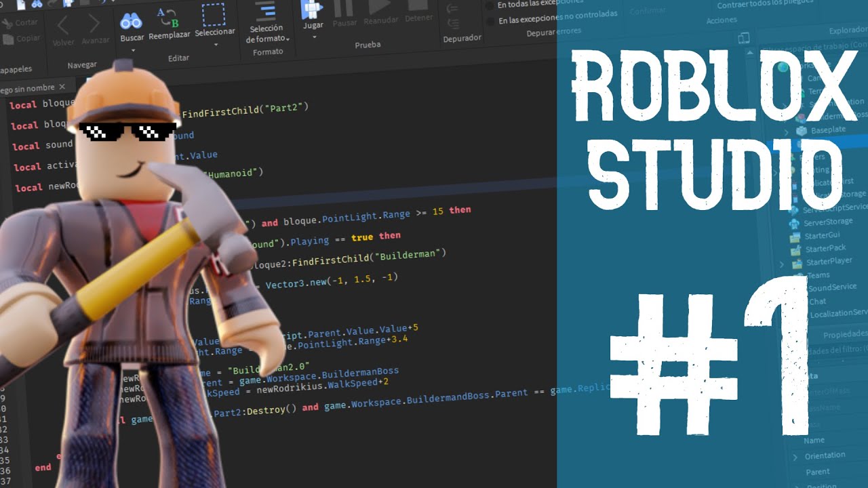Click the Copiar icon
The image size is (868, 488).
pyautogui.click(x=7, y=39)
